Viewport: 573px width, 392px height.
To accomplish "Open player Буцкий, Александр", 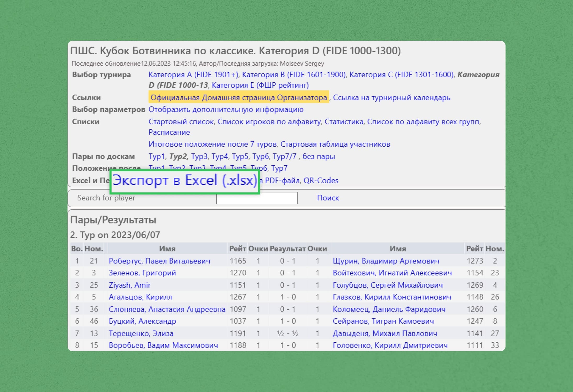I will (x=142, y=321).
